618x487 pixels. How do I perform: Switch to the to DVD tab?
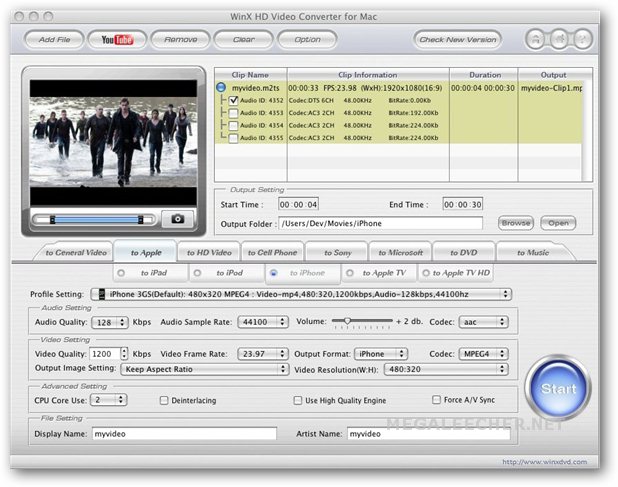[x=464, y=253]
